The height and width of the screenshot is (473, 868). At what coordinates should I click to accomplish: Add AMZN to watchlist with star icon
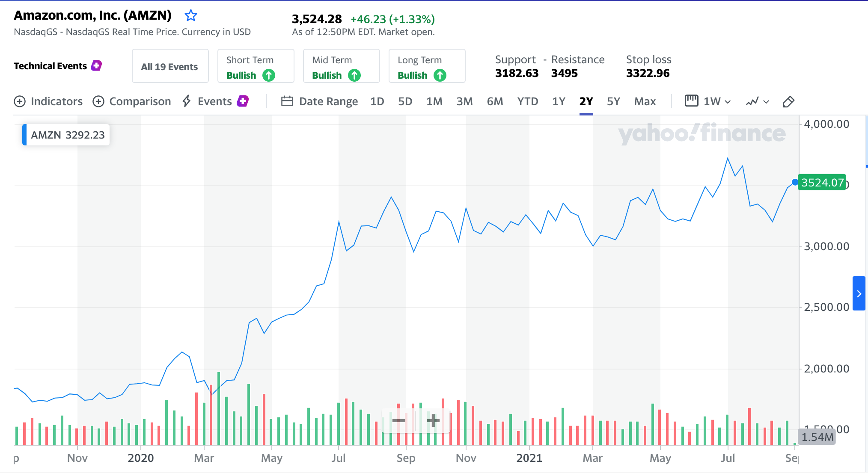click(190, 16)
